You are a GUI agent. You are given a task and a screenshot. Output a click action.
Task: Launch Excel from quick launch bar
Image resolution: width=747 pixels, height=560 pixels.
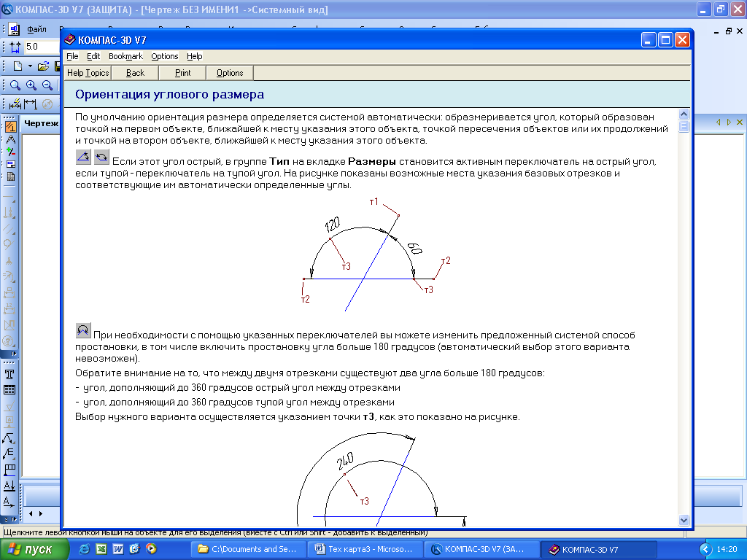click(x=101, y=549)
